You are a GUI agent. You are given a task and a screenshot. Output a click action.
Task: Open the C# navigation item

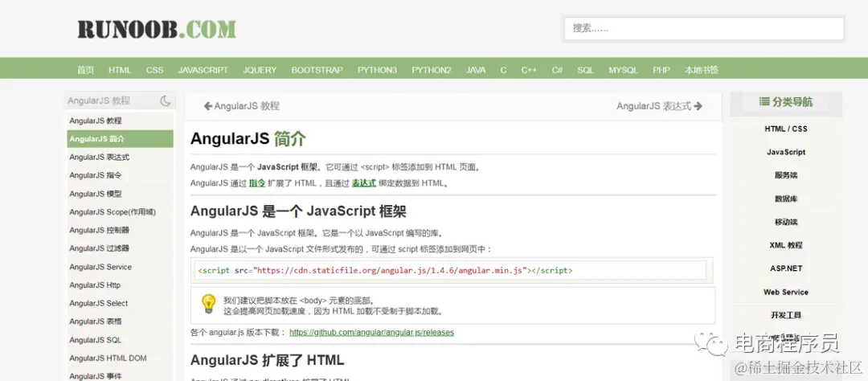tap(557, 70)
